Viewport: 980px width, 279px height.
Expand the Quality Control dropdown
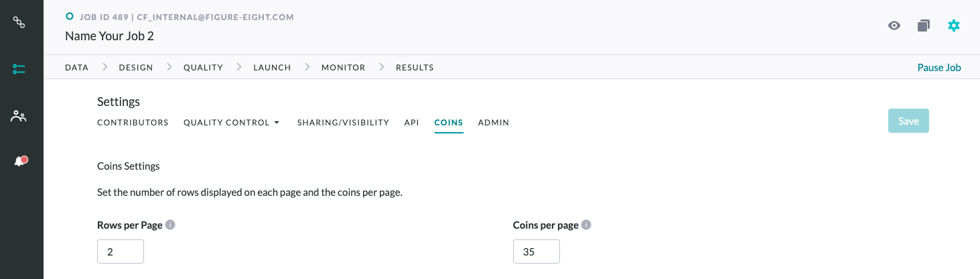coord(231,123)
